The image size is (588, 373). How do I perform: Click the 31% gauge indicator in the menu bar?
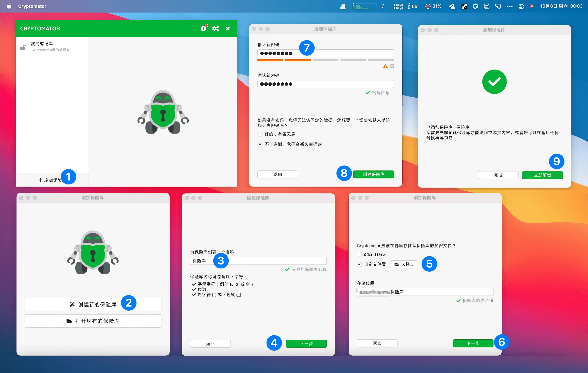click(433, 6)
